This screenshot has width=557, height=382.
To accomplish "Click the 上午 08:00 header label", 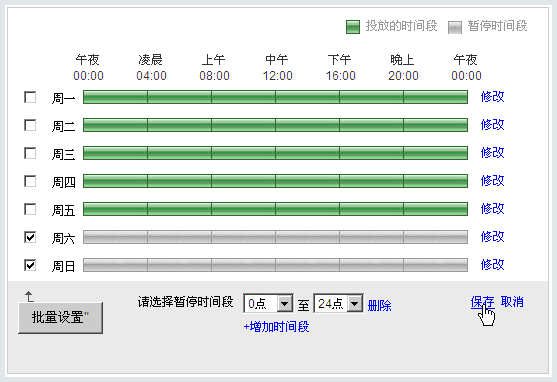I will tap(214, 68).
